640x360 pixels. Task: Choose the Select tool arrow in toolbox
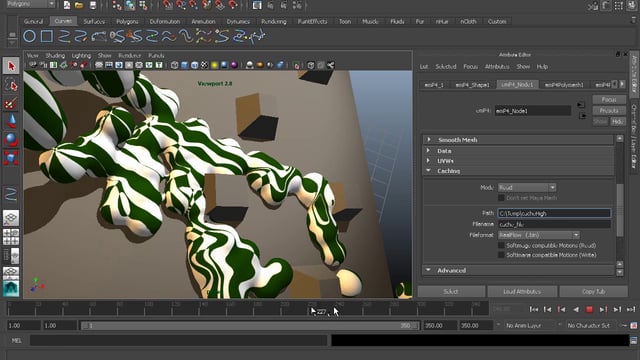click(x=11, y=66)
